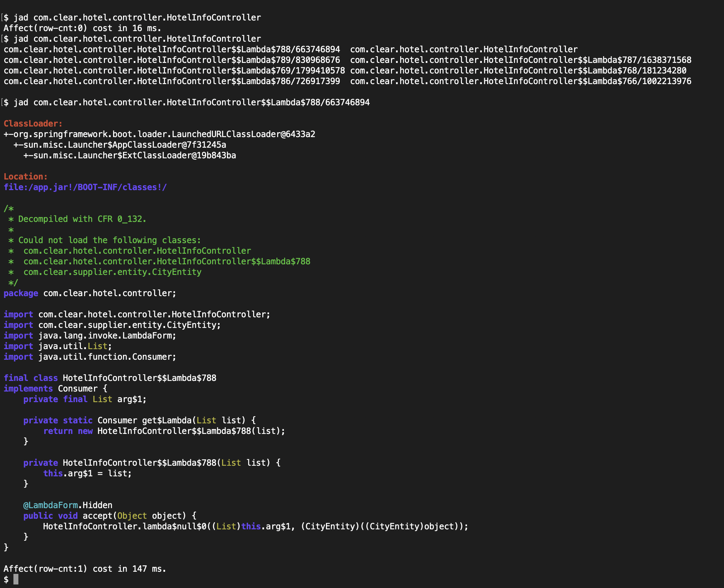724x588 pixels.
Task: Click the first 'jad com.clear.hotel.controller.HotelInfoController' command
Action: coord(137,18)
